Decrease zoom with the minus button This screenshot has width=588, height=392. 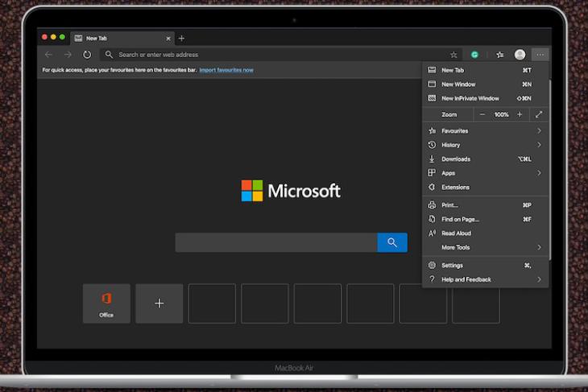[x=482, y=114]
